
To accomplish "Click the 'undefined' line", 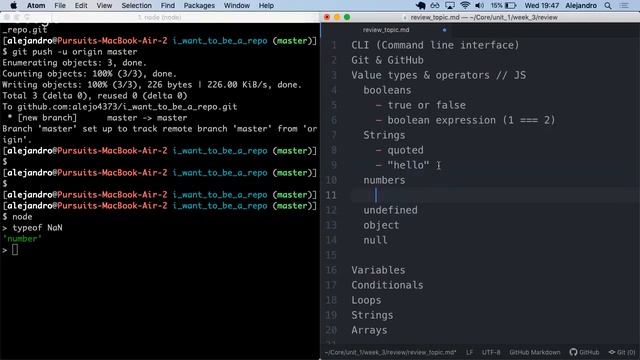I will pyautogui.click(x=390, y=210).
